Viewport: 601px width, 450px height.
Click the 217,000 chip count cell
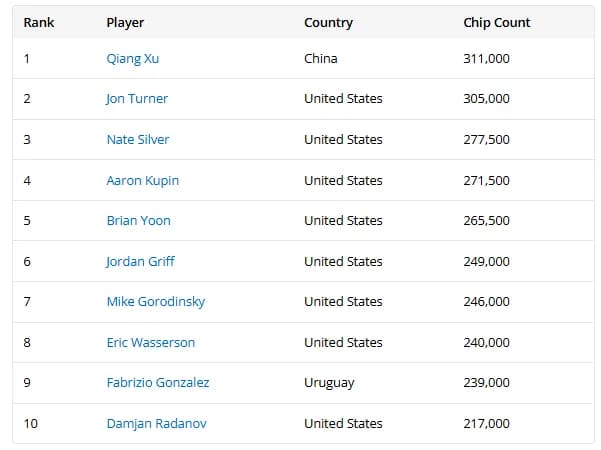[486, 424]
